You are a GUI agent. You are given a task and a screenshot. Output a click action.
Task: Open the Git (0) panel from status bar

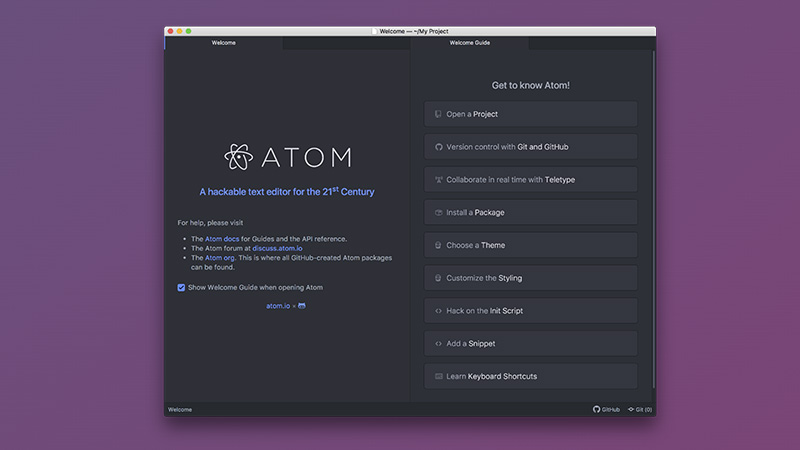tap(640, 409)
